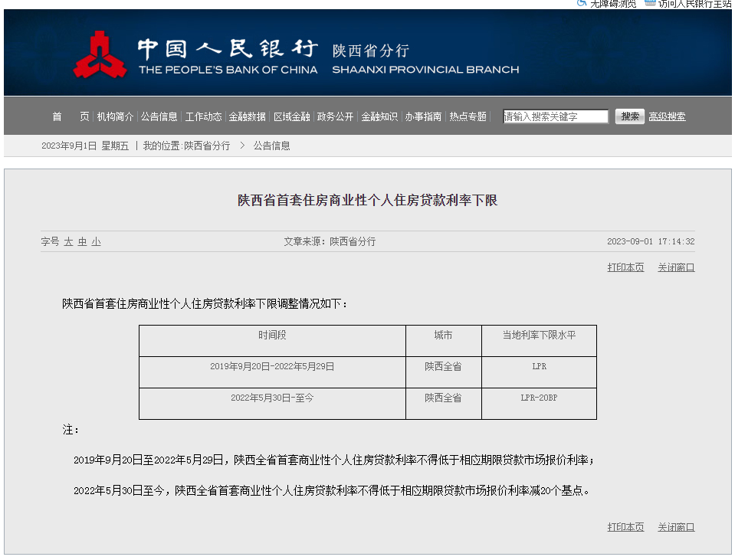735x560 pixels.
Task: Select 金融数据 in the navigation bar
Action: [247, 117]
